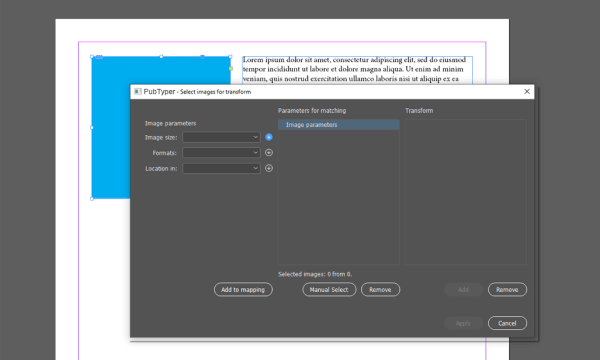Click the Lorem ipsum text frame
The image size is (600, 360).
tap(357, 69)
